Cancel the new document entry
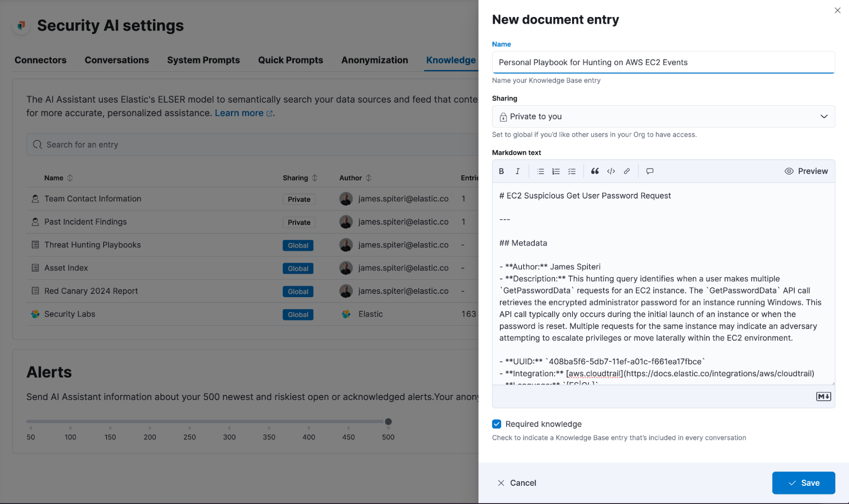The height and width of the screenshot is (504, 849). 516,483
